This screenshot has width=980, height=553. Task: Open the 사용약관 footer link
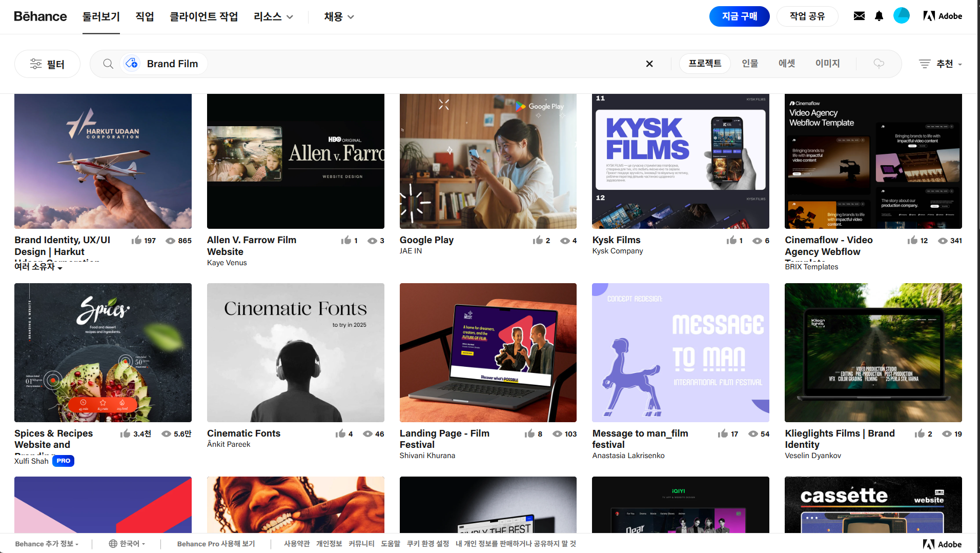[x=297, y=544]
